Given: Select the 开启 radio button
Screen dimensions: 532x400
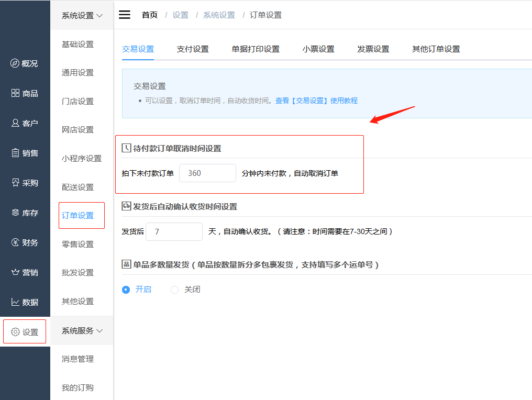Looking at the screenshot, I should coord(126,290).
